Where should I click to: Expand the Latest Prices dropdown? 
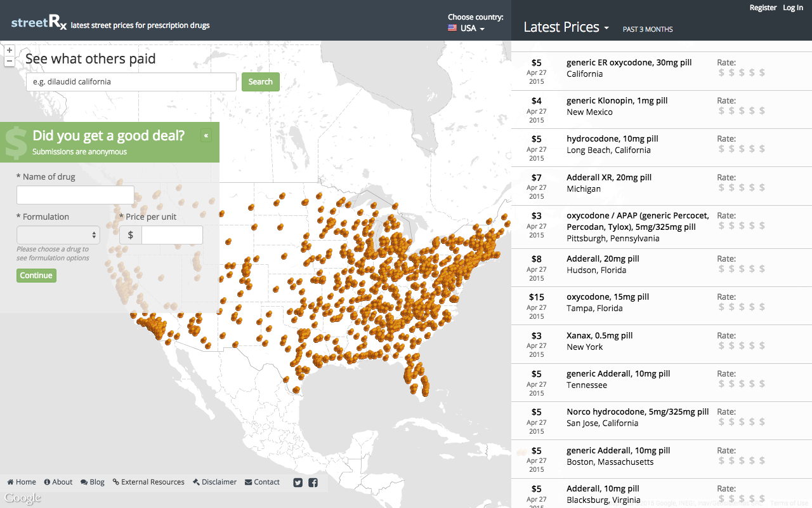(566, 27)
